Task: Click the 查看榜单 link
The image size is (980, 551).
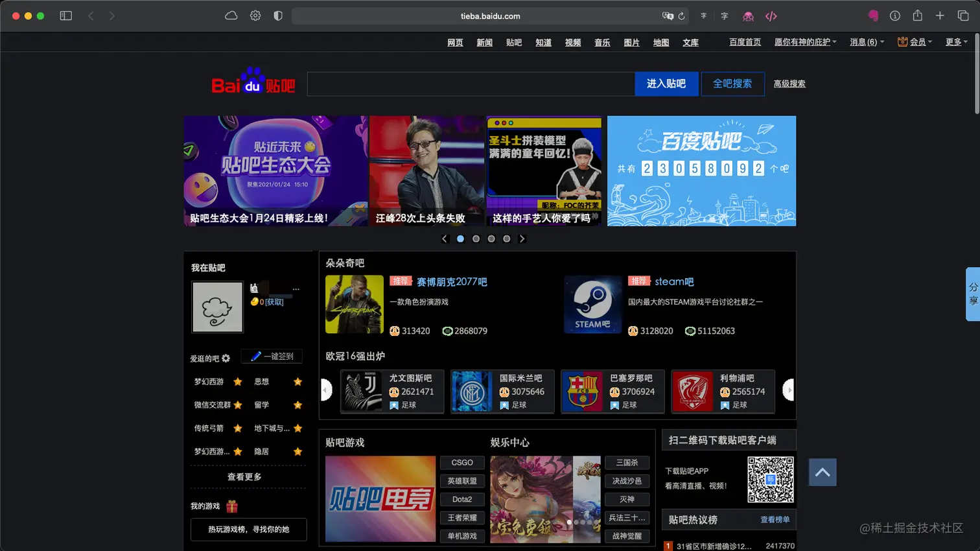Action: click(775, 520)
